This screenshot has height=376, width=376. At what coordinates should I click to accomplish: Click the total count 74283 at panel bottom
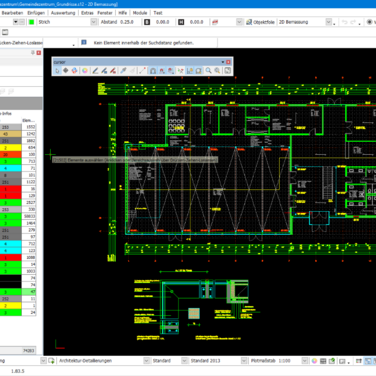[x=28, y=350]
